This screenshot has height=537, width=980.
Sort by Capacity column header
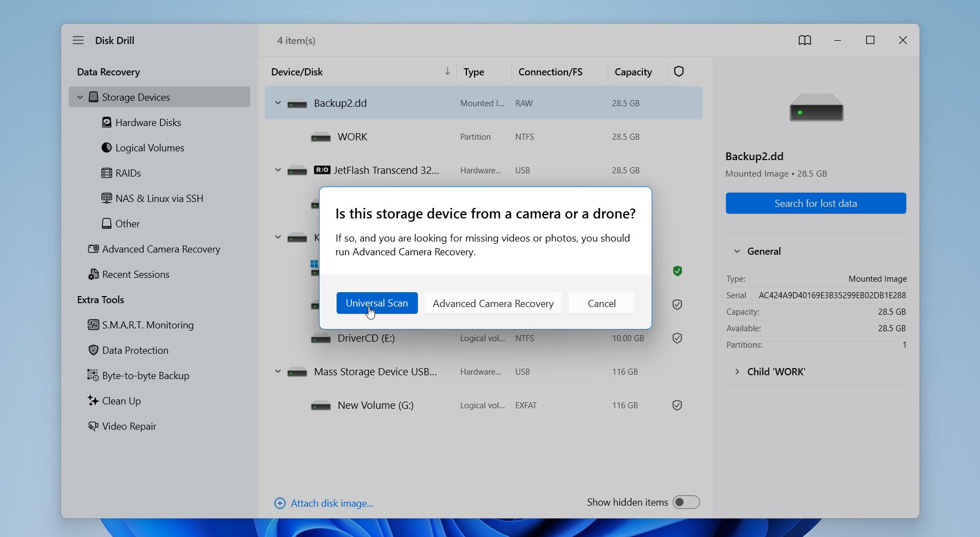633,72
